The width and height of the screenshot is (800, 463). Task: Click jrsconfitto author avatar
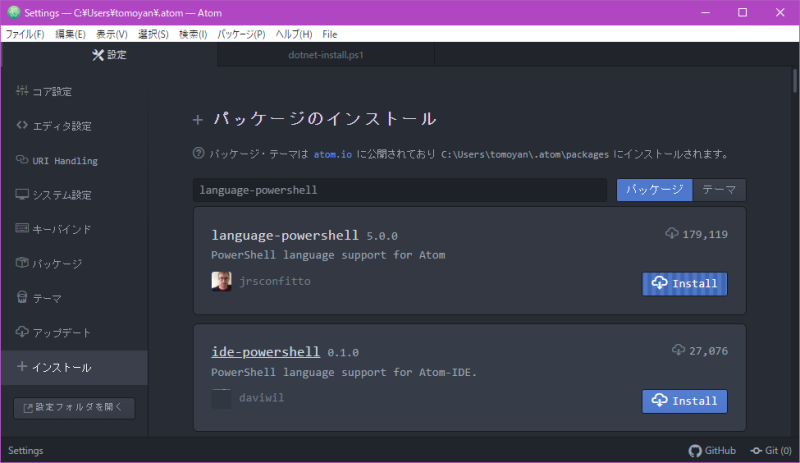[x=221, y=281]
